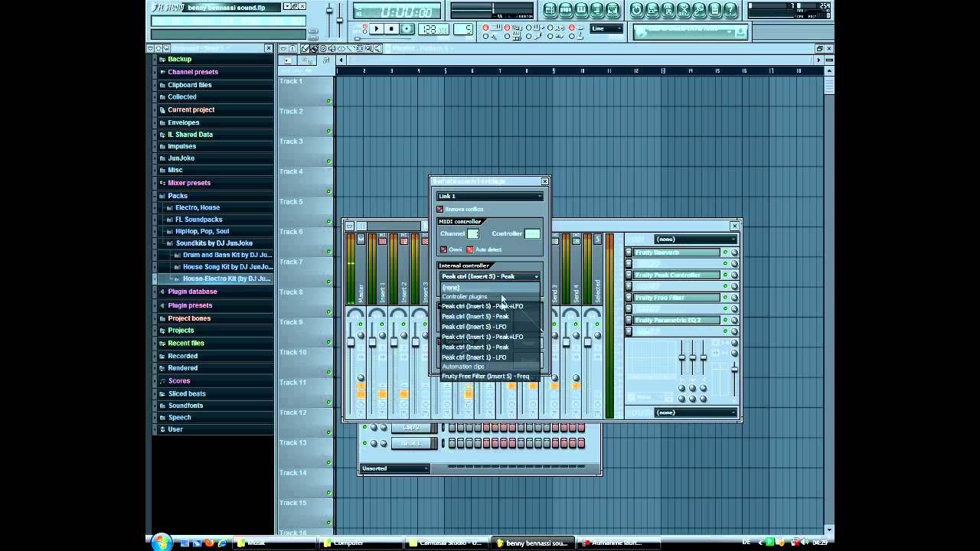The width and height of the screenshot is (980, 551).
Task: Toggle Track 1 mute light
Action: coord(329,101)
